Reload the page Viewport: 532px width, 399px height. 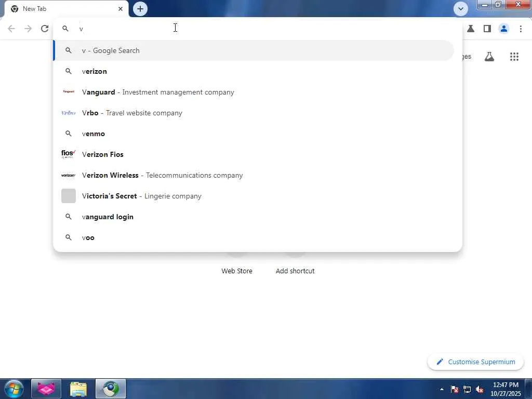[x=45, y=29]
